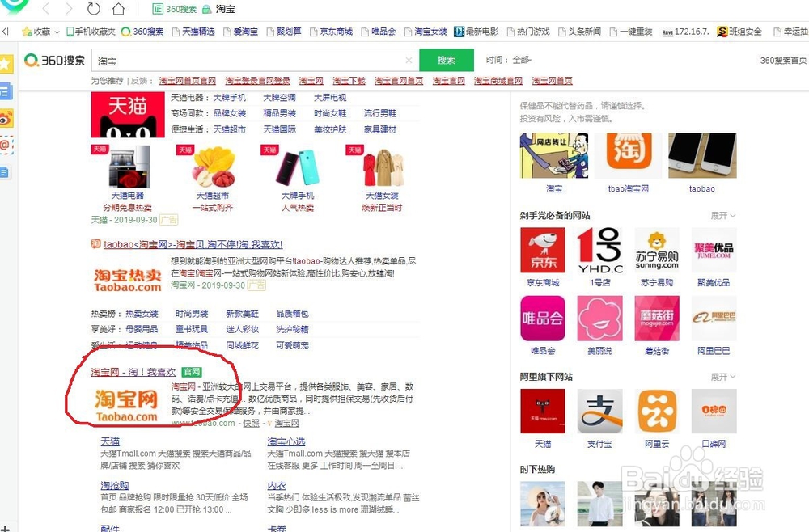The width and height of the screenshot is (809, 532).
Task: Open the mail @ icon in sidebar
Action: coord(6,146)
